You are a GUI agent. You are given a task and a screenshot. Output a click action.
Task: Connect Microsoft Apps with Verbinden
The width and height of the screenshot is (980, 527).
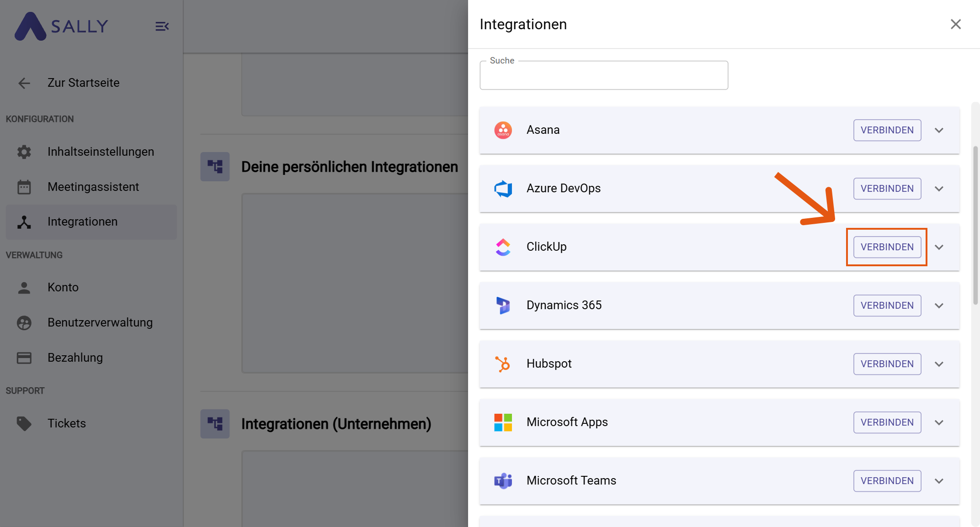pos(887,422)
